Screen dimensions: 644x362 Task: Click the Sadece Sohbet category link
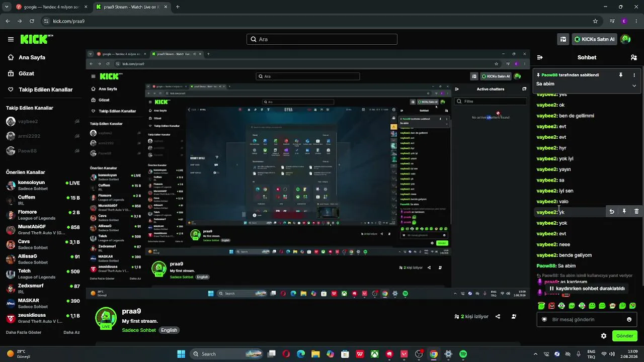click(x=139, y=330)
